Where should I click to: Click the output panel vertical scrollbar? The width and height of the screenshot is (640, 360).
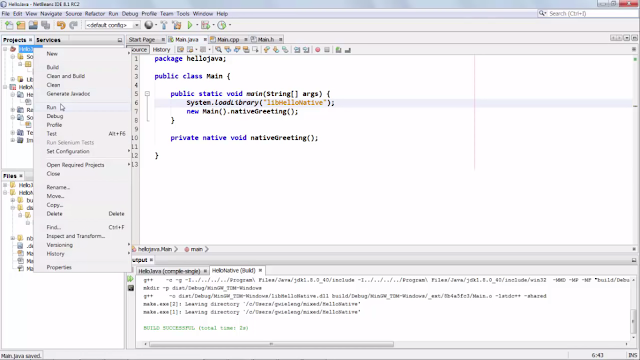pyautogui.click(x=633, y=322)
